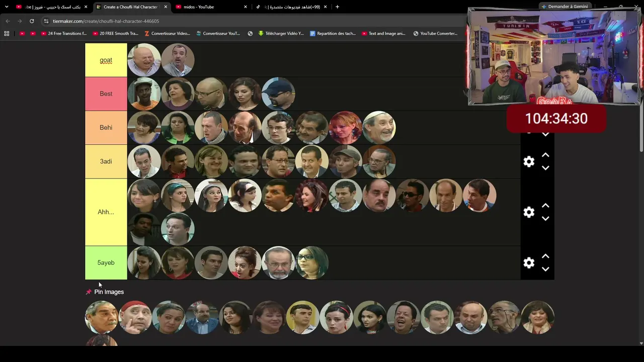
Task: Select the sunglasses man in Ahh... tier
Action: tap(413, 195)
